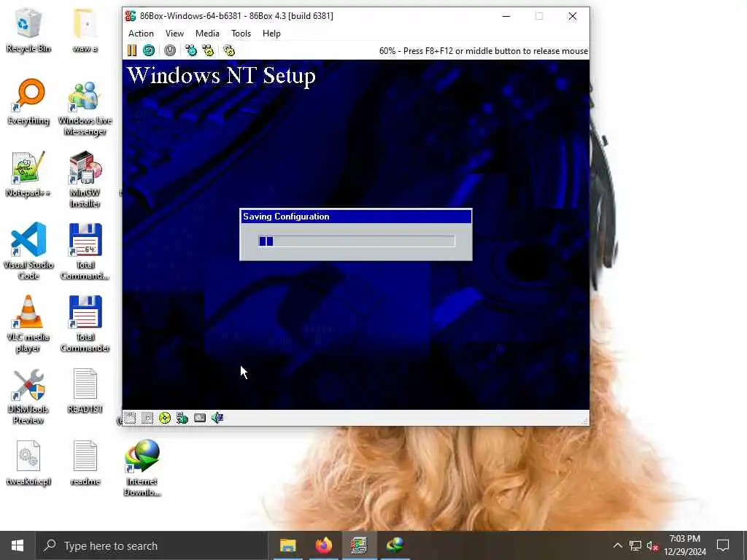Select Total Commander 64 shortcut
This screenshot has width=747, height=560.
coord(85,252)
